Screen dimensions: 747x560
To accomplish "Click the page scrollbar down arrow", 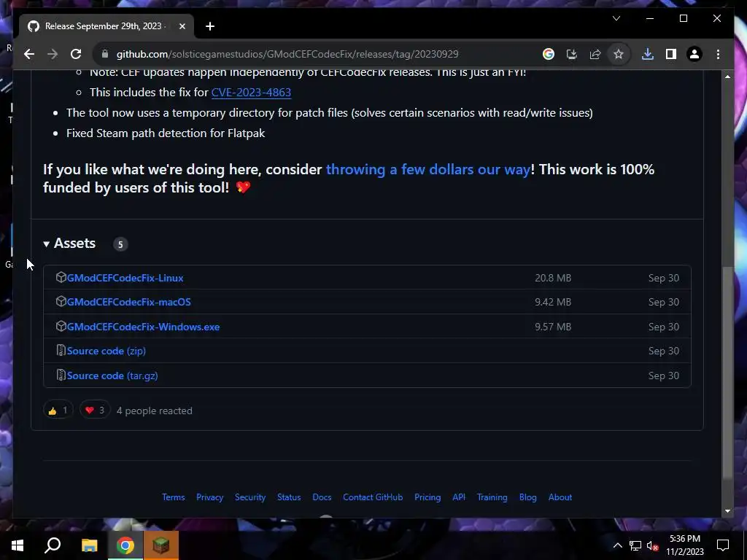I will coord(727,511).
